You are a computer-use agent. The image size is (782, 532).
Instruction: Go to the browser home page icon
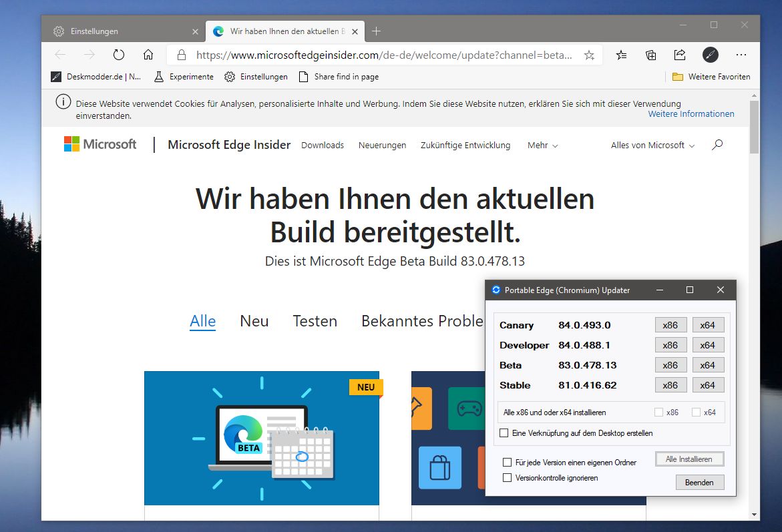tap(148, 55)
